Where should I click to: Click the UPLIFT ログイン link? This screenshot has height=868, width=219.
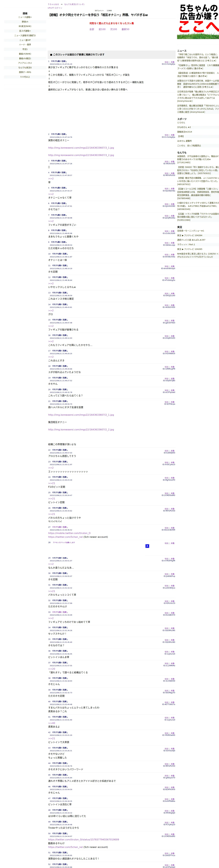click(x=55, y=8)
